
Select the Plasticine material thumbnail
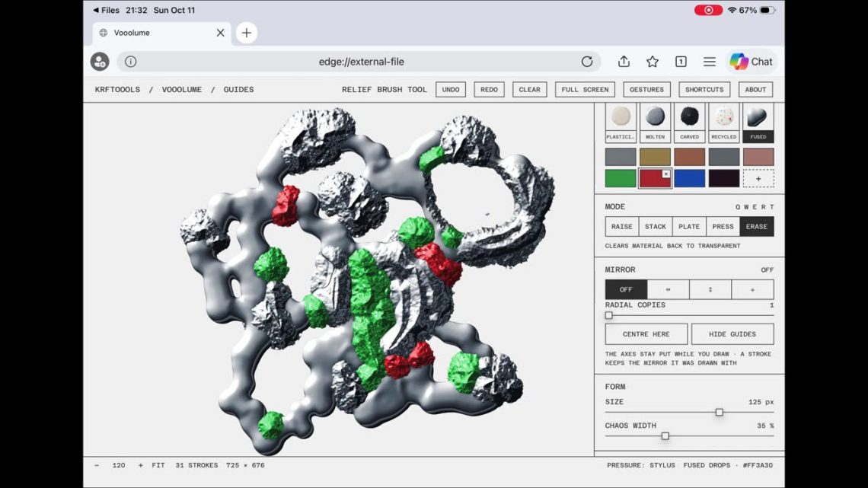621,123
